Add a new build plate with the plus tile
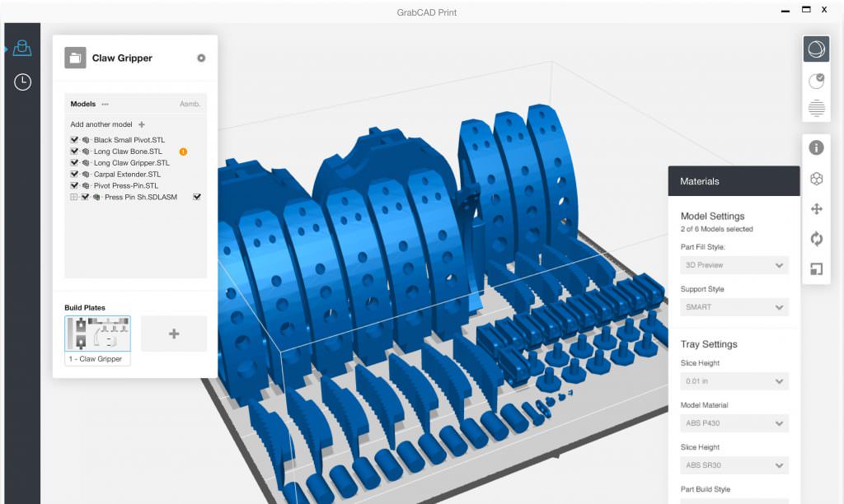The width and height of the screenshot is (844, 504). point(174,334)
